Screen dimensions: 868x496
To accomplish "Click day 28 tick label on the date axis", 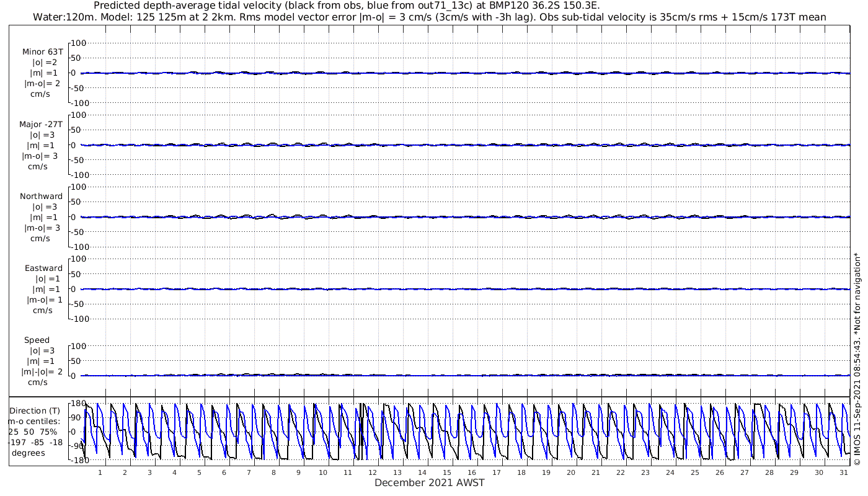I will point(769,472).
